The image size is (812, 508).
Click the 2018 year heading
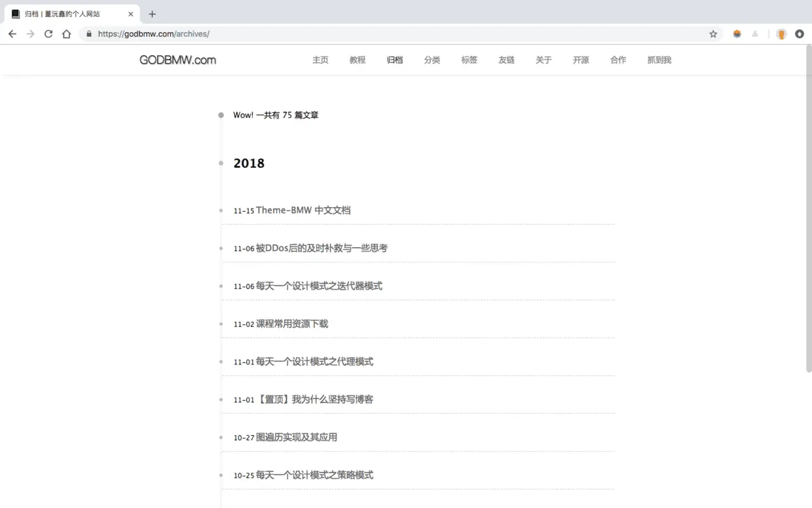point(249,163)
